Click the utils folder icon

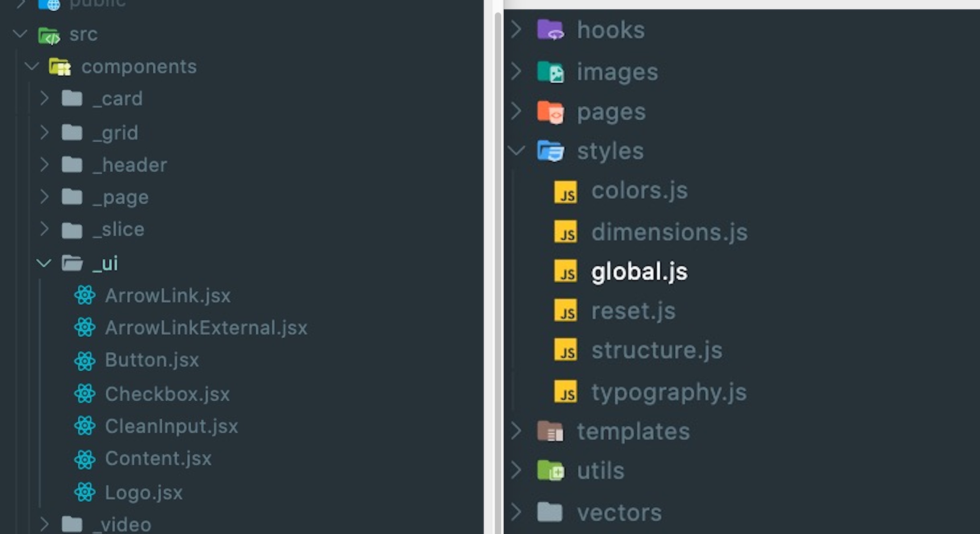551,471
